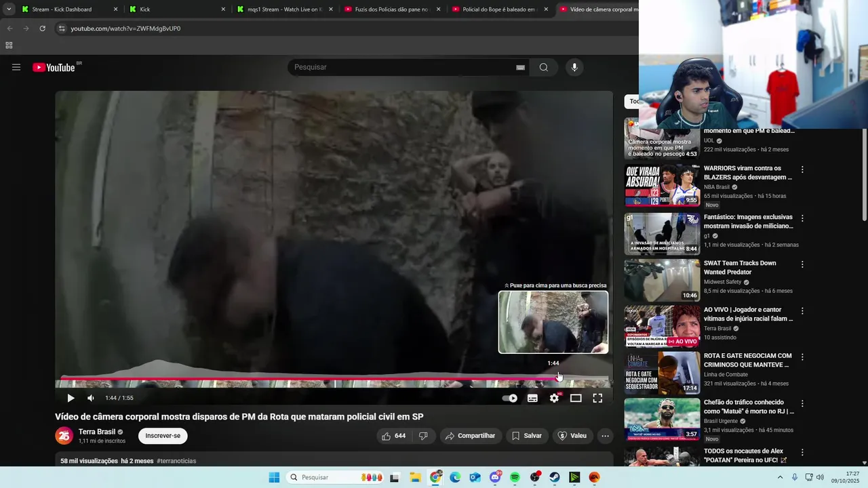Open Steam from taskbar
This screenshot has width=868, height=488.
pos(555,477)
